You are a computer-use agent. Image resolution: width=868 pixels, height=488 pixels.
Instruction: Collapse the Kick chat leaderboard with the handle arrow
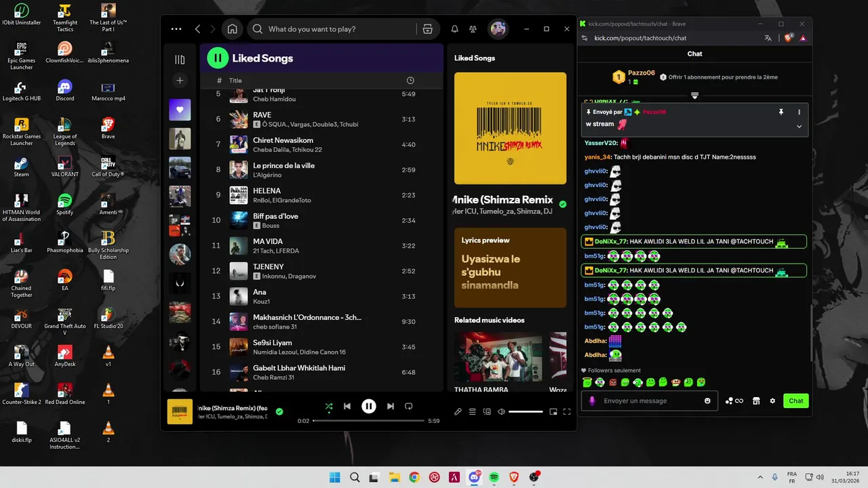pyautogui.click(x=694, y=96)
